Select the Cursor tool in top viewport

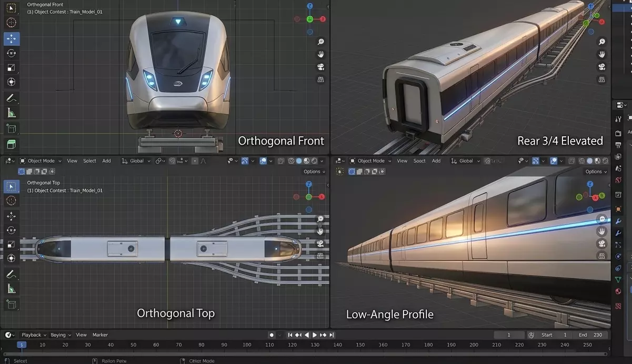[x=12, y=200]
